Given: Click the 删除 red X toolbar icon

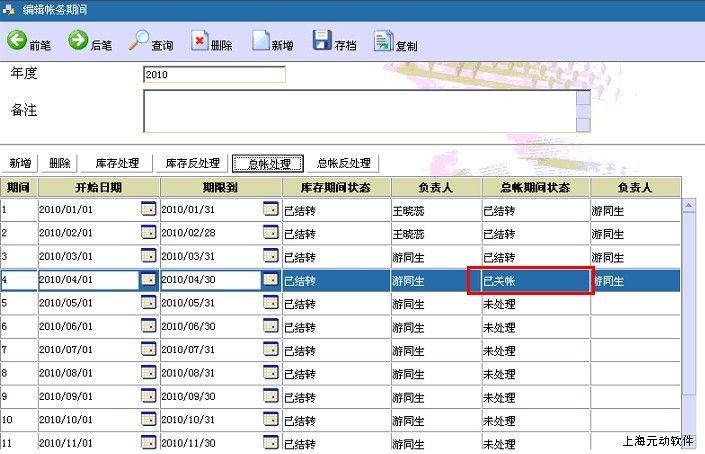Looking at the screenshot, I should tap(199, 41).
